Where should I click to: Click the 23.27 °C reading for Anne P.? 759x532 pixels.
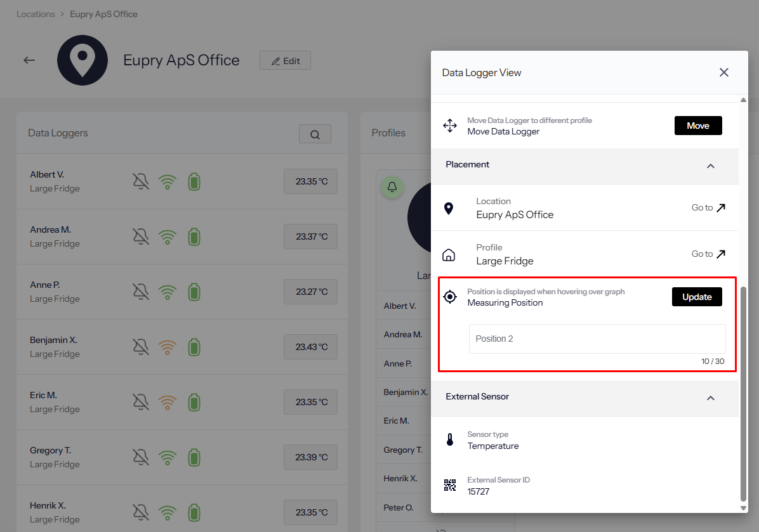coord(311,292)
